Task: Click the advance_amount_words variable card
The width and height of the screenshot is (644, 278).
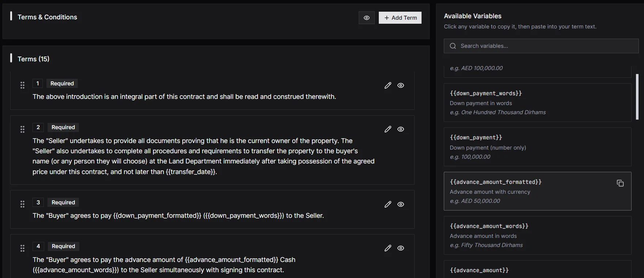Action: pyautogui.click(x=537, y=235)
